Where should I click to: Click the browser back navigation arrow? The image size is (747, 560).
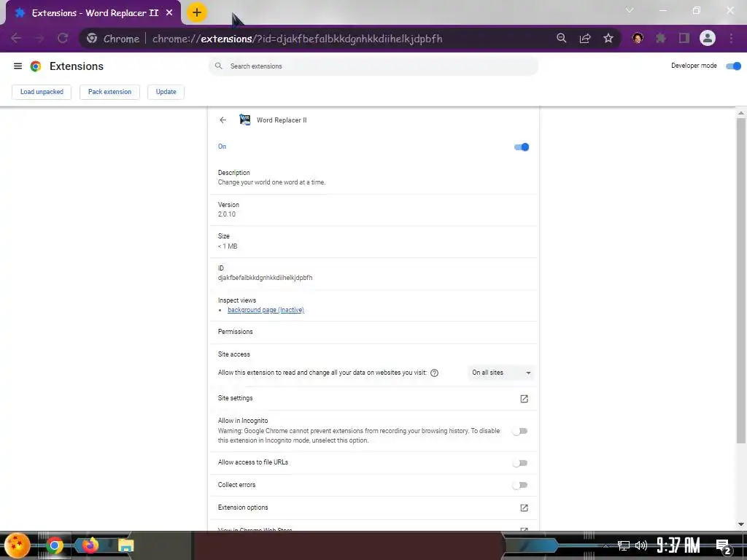coord(16,38)
